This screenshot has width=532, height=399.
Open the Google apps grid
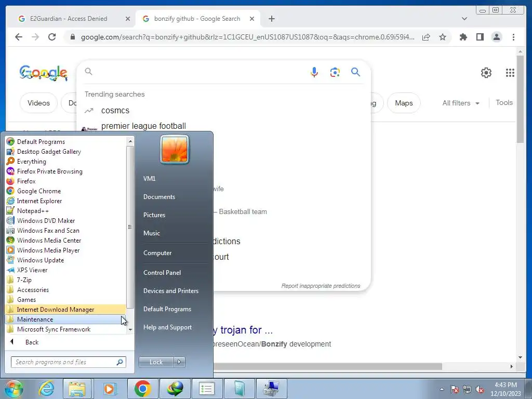click(510, 73)
